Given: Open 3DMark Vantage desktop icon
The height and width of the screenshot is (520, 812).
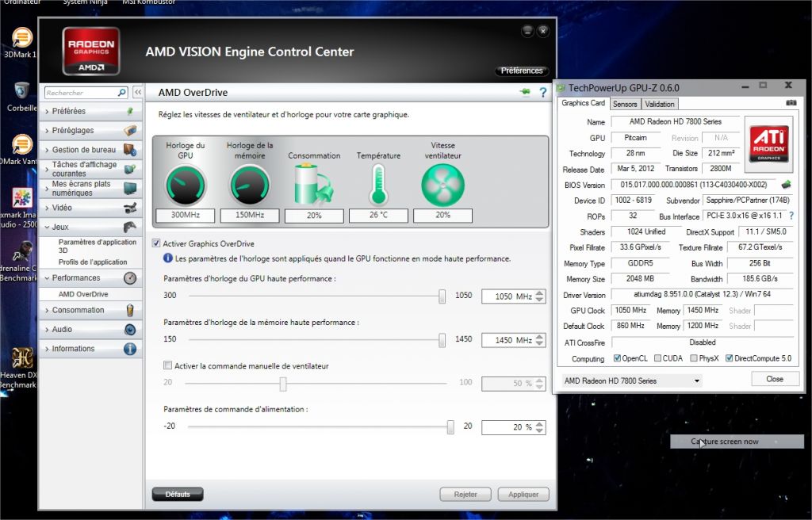Looking at the screenshot, I should (x=21, y=144).
